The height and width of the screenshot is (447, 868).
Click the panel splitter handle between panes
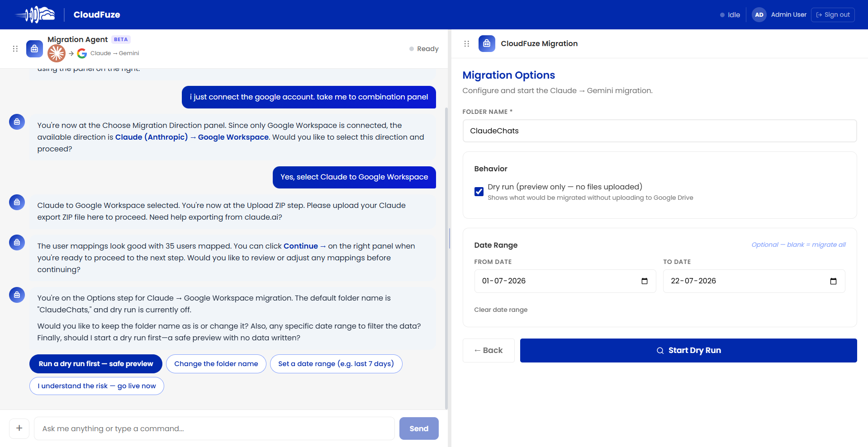(x=450, y=238)
